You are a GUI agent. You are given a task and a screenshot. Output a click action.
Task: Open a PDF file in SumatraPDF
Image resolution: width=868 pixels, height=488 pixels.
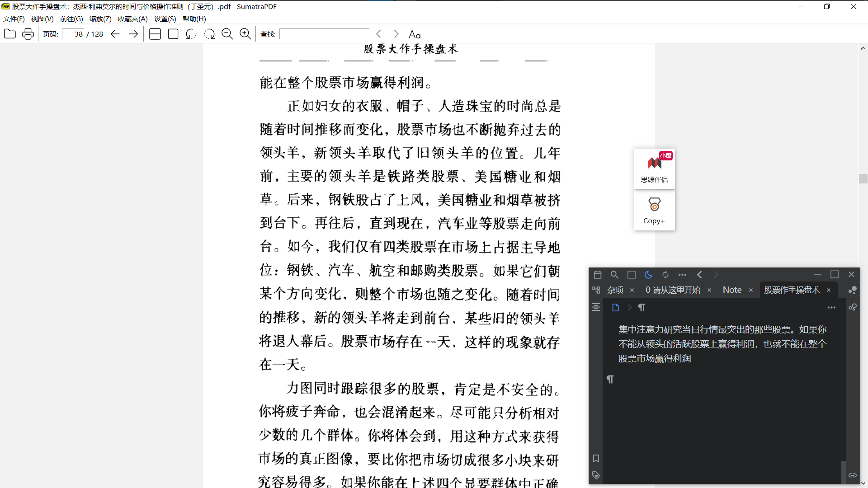coord(9,34)
